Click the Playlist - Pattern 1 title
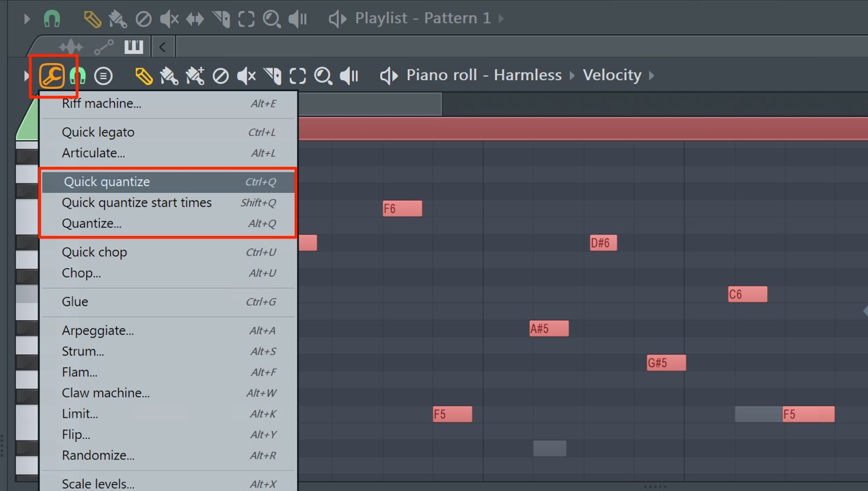The height and width of the screenshot is (491, 868). pos(423,18)
